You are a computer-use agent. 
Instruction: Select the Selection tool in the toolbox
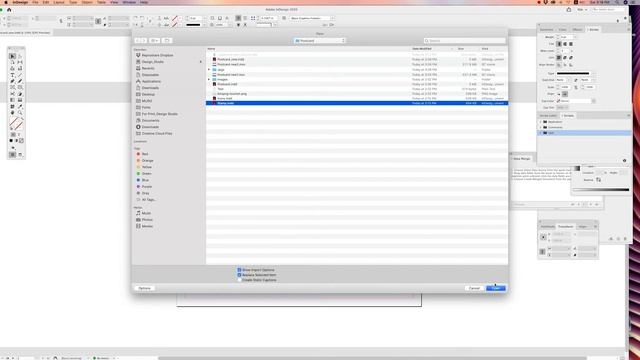pos(12,56)
